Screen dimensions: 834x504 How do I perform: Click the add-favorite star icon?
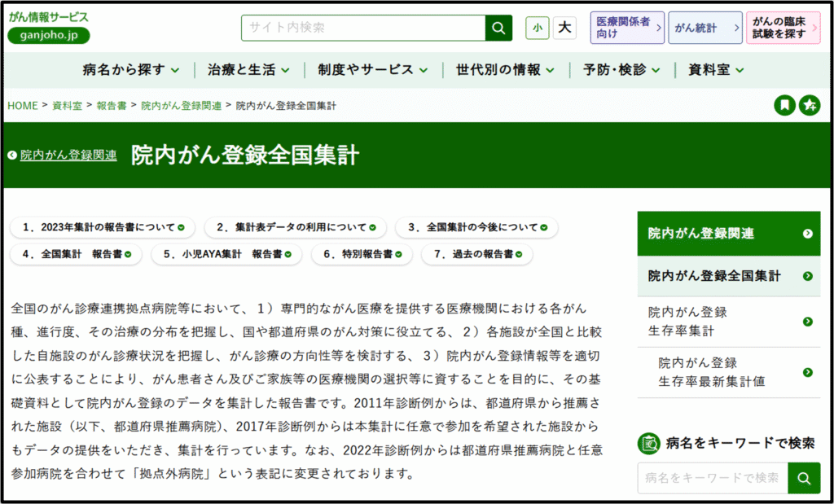point(809,105)
